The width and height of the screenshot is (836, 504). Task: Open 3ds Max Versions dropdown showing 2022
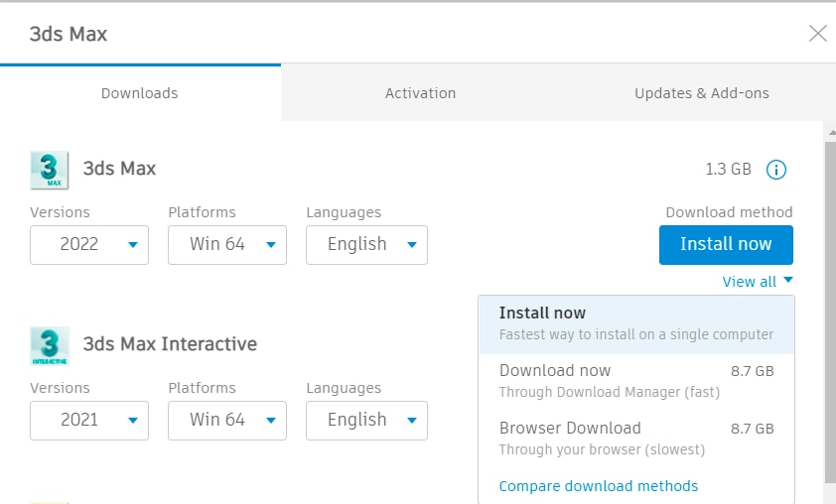click(x=89, y=244)
